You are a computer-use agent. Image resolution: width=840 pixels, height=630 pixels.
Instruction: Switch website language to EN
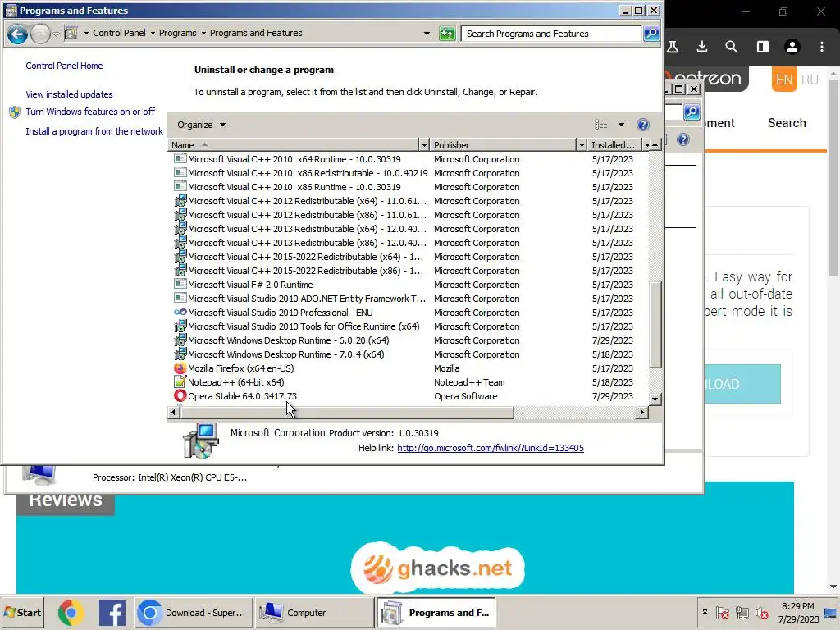(783, 80)
